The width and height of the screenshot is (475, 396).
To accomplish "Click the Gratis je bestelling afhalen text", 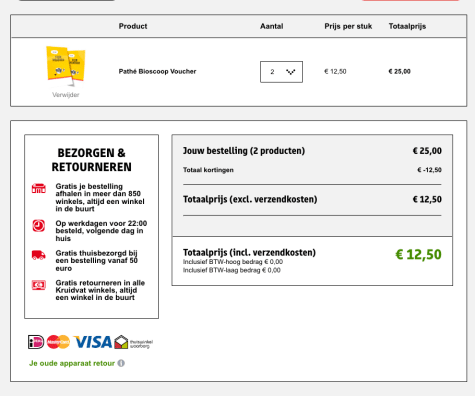I will pos(100,197).
